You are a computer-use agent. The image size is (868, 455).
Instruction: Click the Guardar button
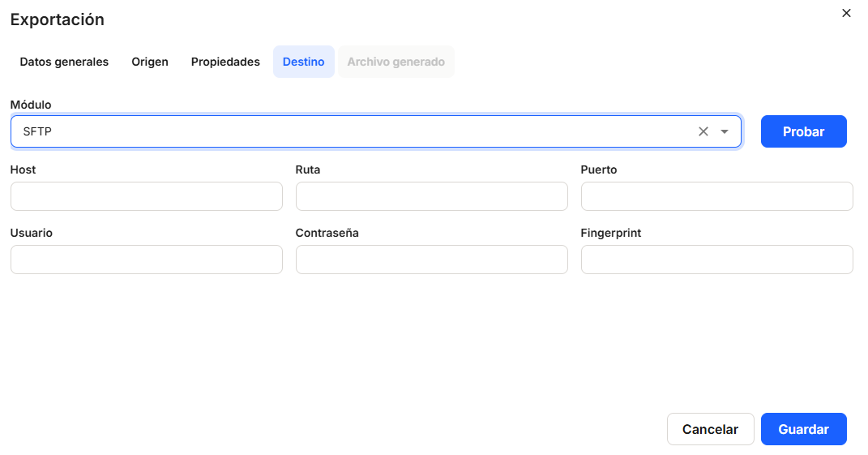point(803,429)
